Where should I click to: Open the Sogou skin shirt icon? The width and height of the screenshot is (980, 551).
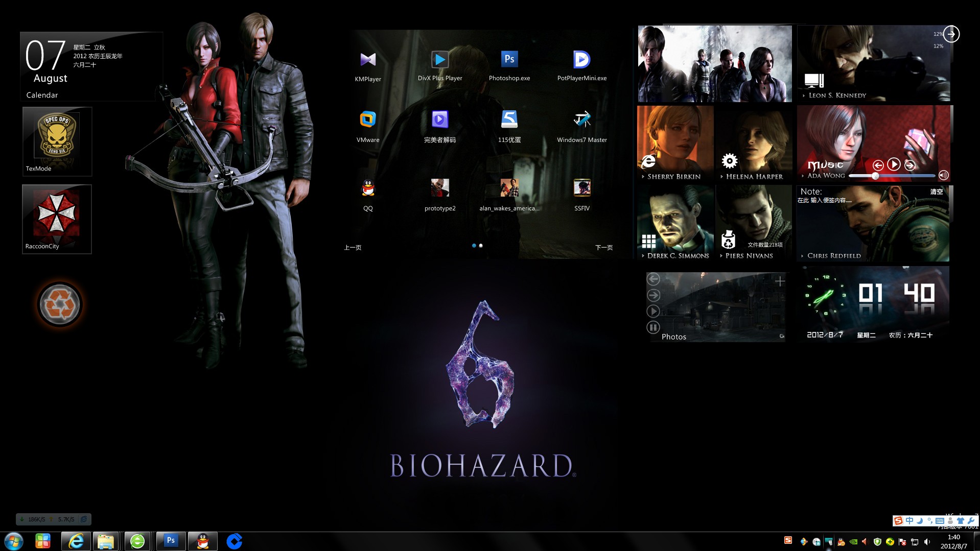pos(960,521)
